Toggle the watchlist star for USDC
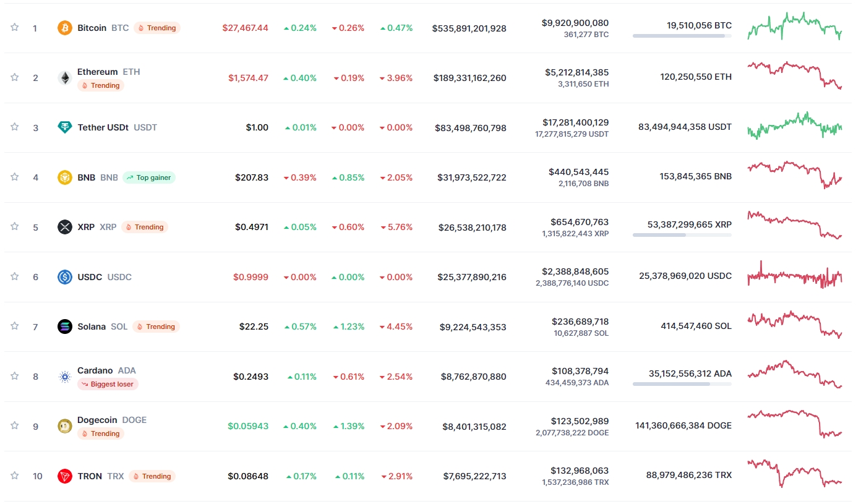The height and width of the screenshot is (504, 861). (x=15, y=276)
